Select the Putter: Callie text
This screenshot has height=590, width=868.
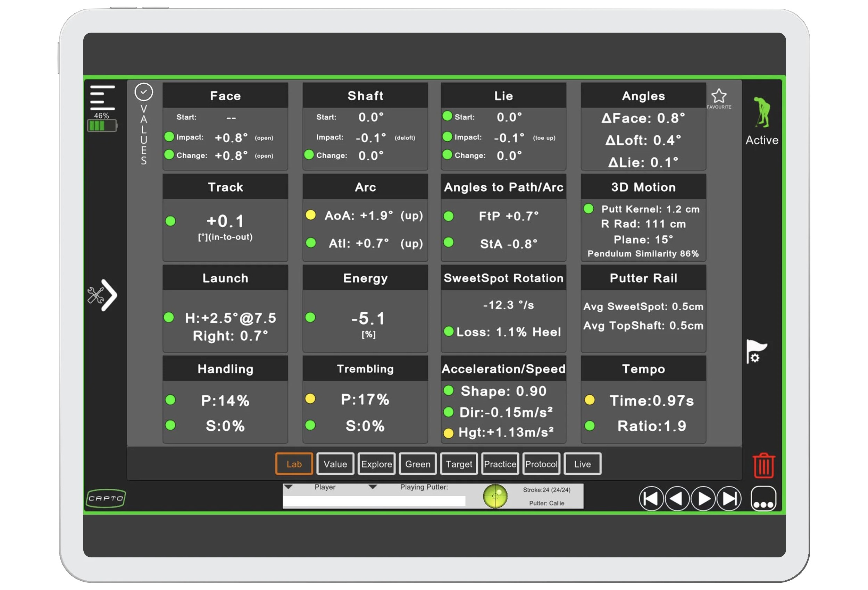point(546,503)
